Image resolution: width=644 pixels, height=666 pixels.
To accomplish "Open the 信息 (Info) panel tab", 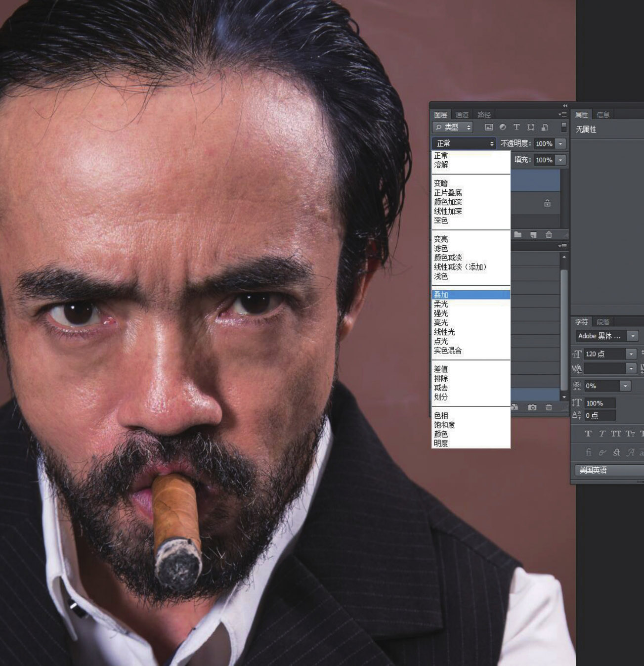I will pos(603,115).
